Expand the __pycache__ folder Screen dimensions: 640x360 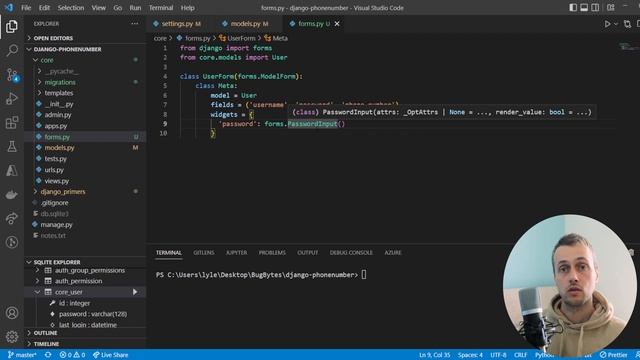tap(84, 71)
